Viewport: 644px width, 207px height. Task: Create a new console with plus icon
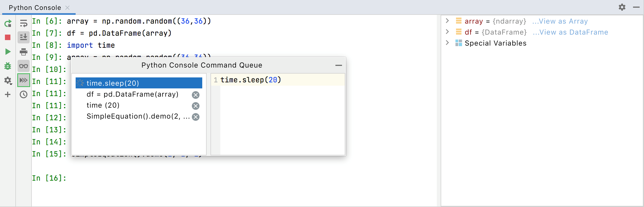click(x=8, y=94)
